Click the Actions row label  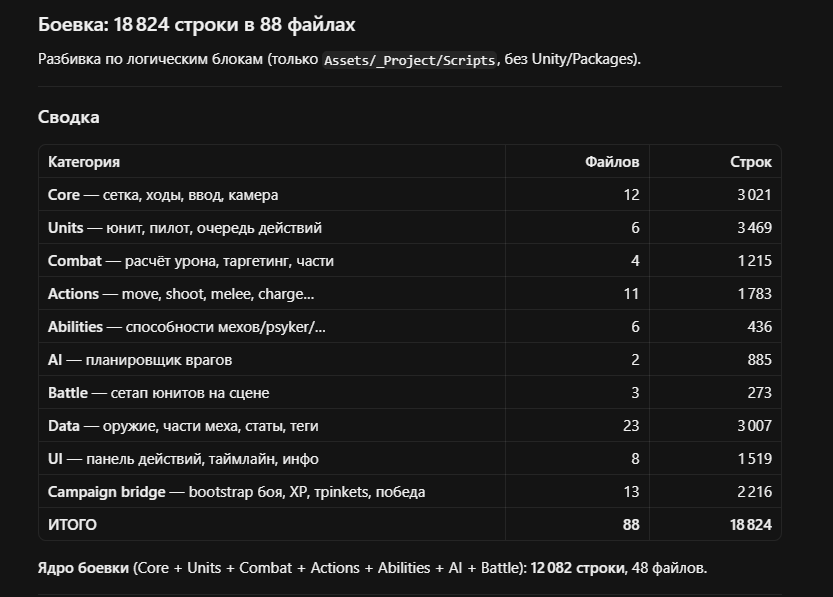pos(181,294)
